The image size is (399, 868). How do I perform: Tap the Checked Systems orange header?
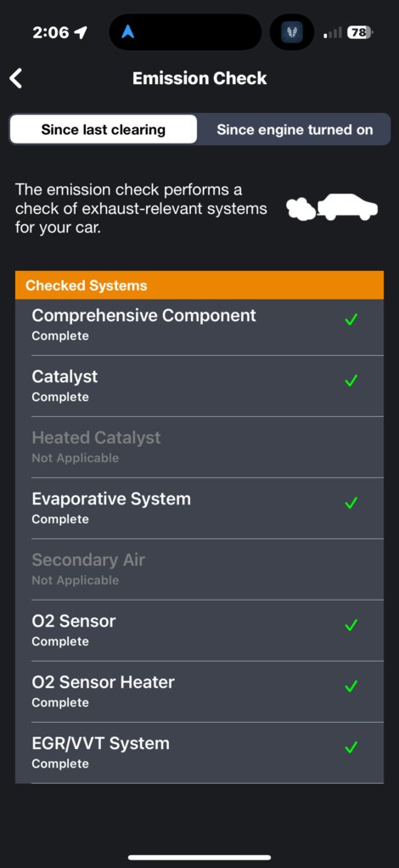[199, 285]
